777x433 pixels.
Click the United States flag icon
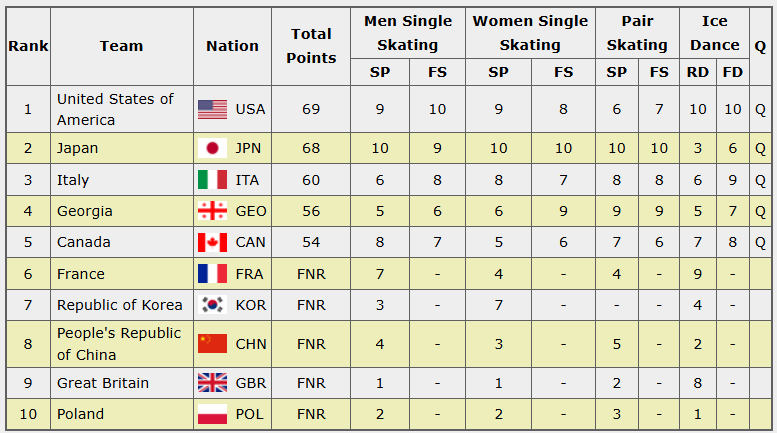(x=212, y=109)
